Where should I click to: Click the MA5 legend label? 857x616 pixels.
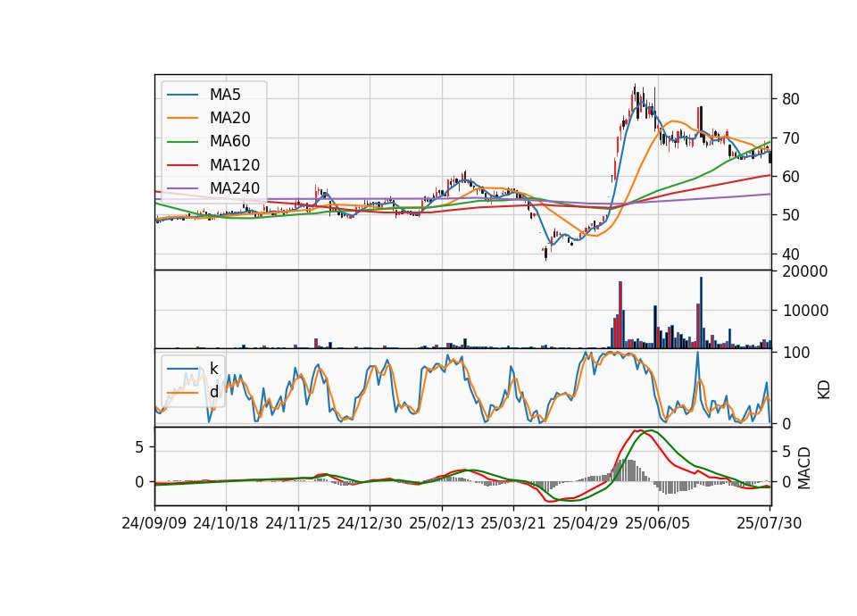[x=225, y=95]
